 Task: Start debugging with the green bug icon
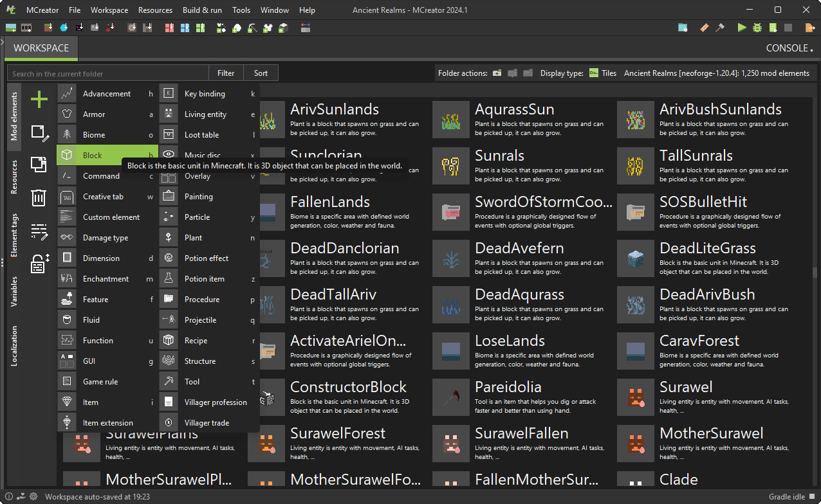757,28
